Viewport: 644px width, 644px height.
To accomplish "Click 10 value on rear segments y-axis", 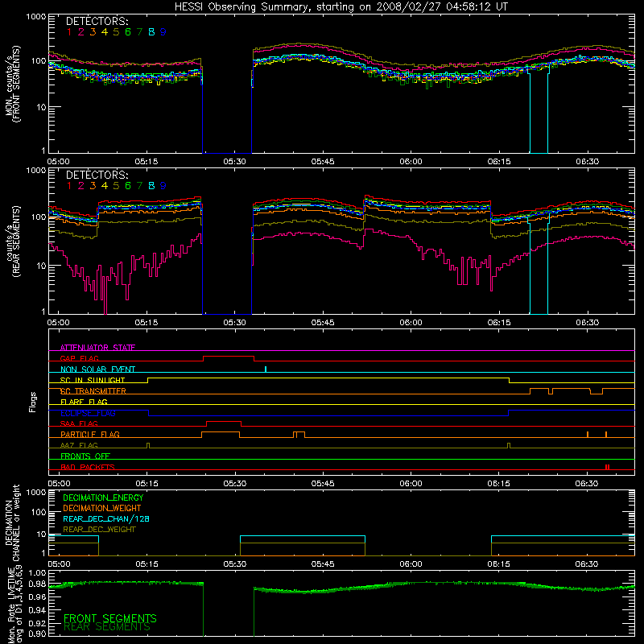I will pyautogui.click(x=41, y=266).
